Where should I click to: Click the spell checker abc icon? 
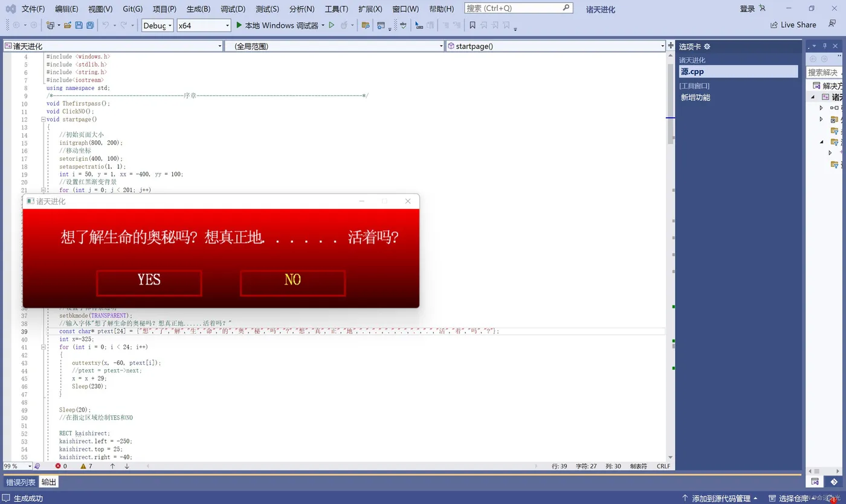(x=403, y=25)
